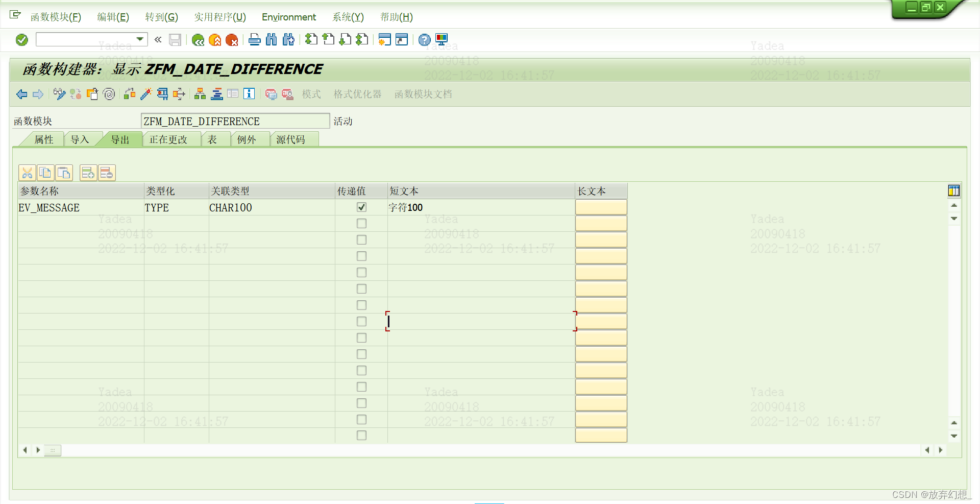Image resolution: width=980 pixels, height=504 pixels.
Task: Click the 格式优化器 Pretty Printer button
Action: pyautogui.click(x=358, y=94)
